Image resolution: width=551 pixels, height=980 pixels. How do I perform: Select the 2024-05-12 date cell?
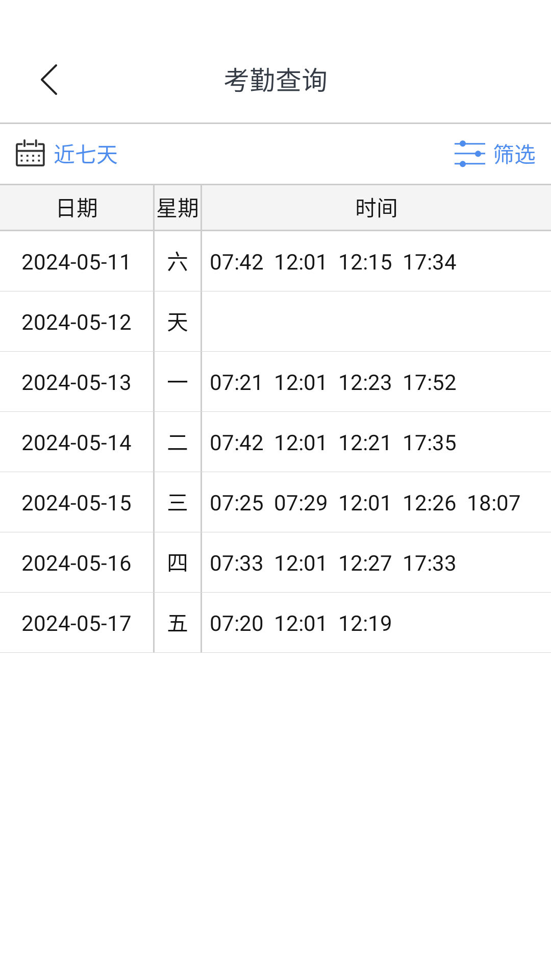click(77, 322)
